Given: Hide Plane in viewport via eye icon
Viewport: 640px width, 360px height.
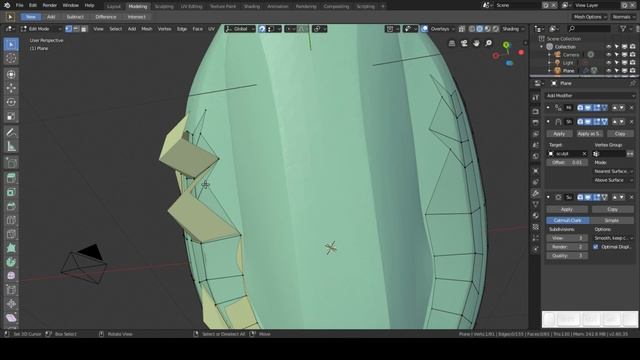Looking at the screenshot, I should tap(609, 71).
